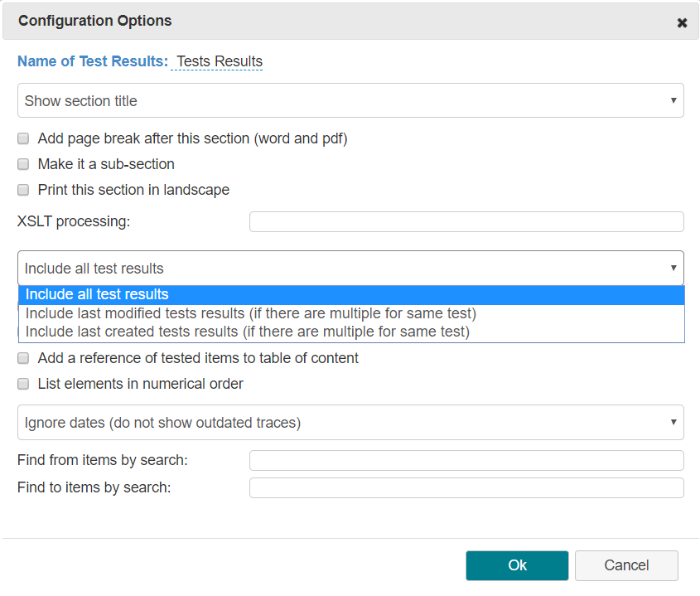Enable Add a reference of tested items
700x596 pixels.
pos(23,358)
